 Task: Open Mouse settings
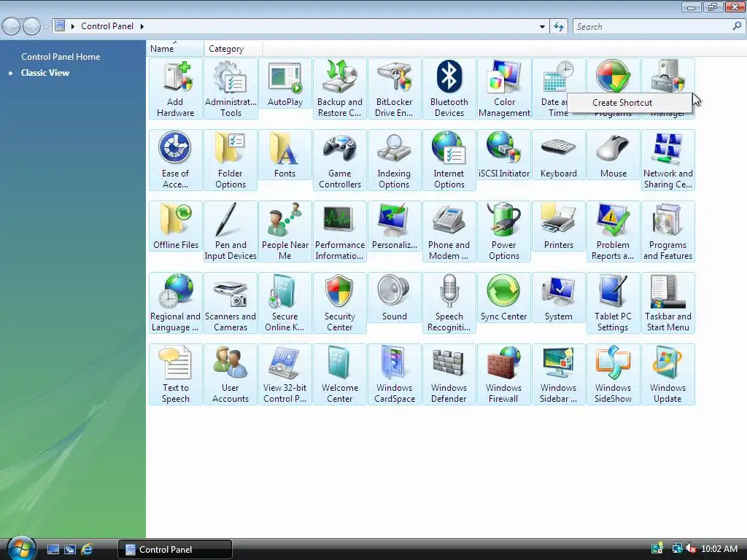(613, 155)
